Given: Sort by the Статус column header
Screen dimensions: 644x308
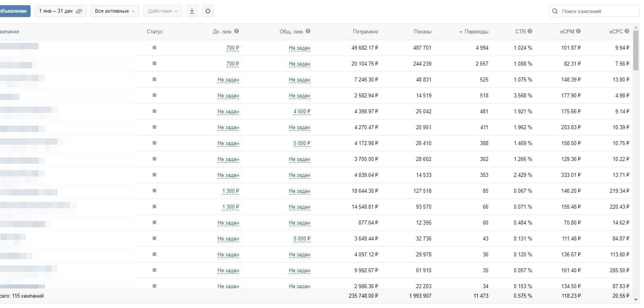Looking at the screenshot, I should 155,31.
